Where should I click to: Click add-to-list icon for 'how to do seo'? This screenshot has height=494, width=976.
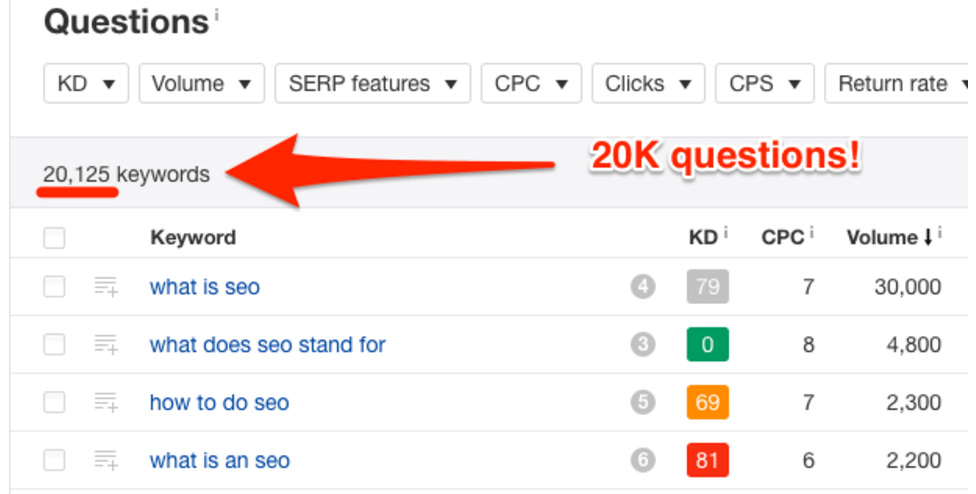pyautogui.click(x=106, y=403)
